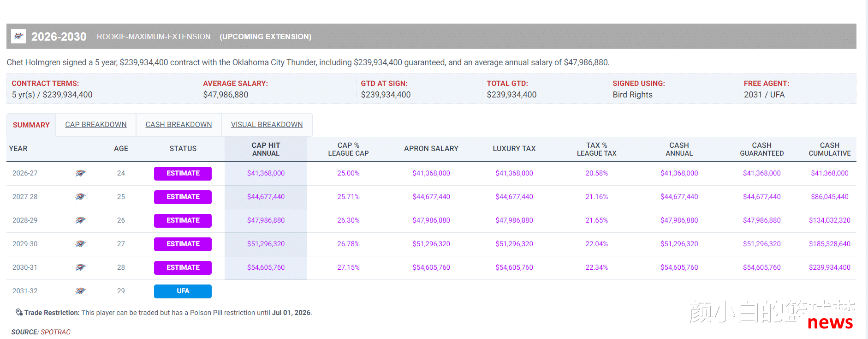
Task: Click the Rookie-Maximum-Extension label
Action: pos(154,36)
